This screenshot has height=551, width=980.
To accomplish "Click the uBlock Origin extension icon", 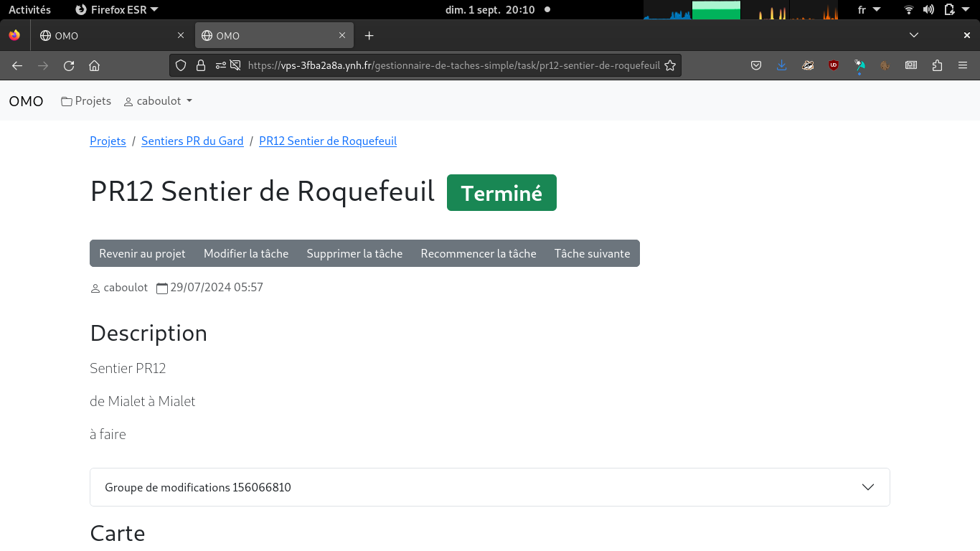I will pos(834,65).
